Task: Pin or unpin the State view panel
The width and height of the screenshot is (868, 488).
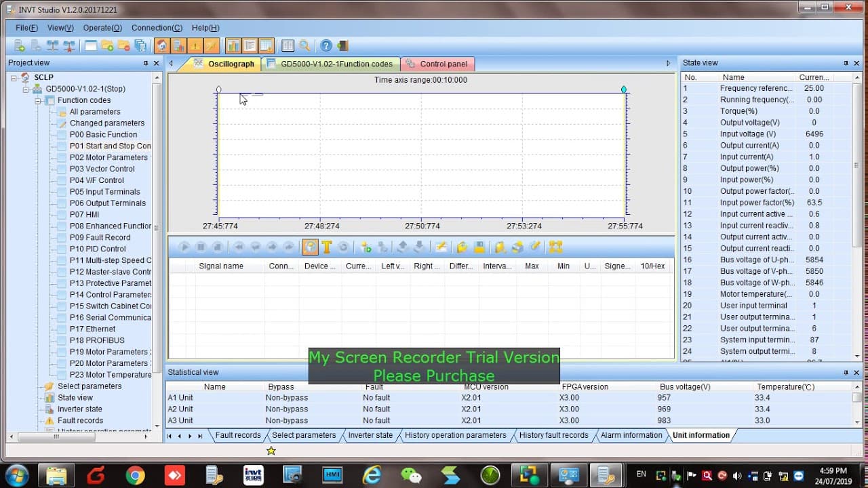Action: point(846,63)
